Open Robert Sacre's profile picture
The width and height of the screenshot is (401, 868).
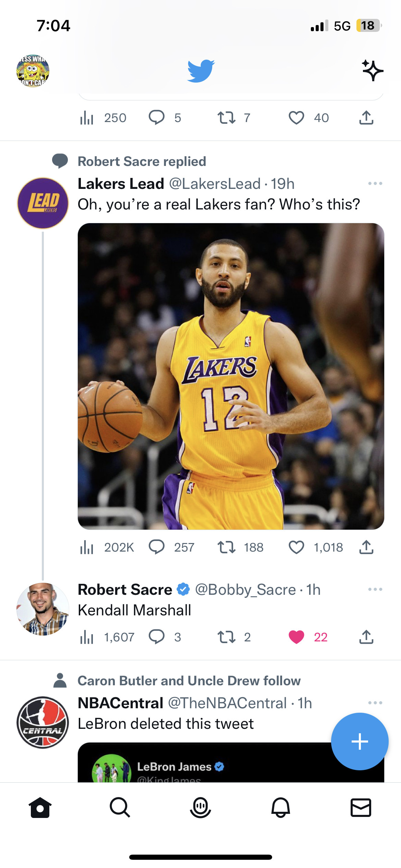coord(43,609)
